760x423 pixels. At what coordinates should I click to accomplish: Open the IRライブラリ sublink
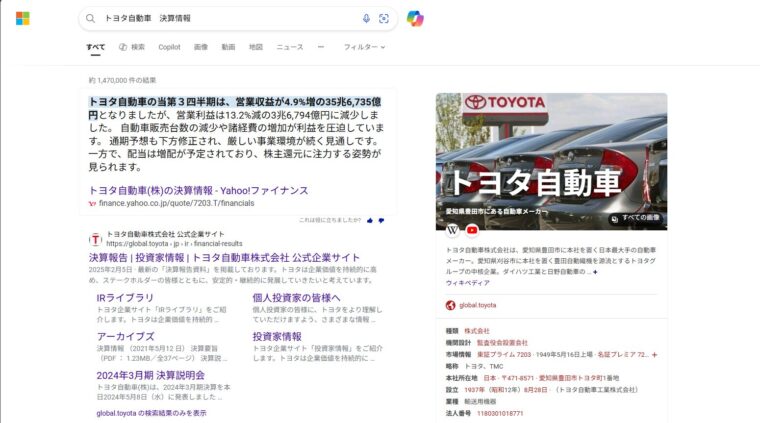click(x=125, y=298)
